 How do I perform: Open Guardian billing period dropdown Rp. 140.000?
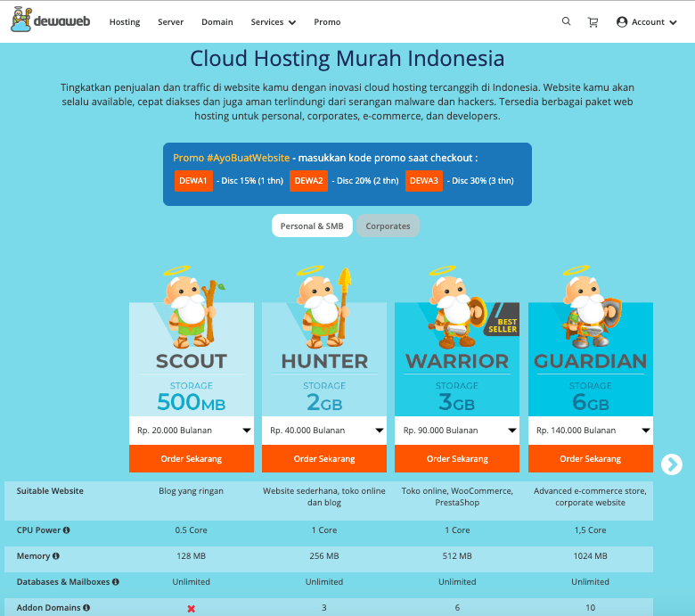point(591,431)
